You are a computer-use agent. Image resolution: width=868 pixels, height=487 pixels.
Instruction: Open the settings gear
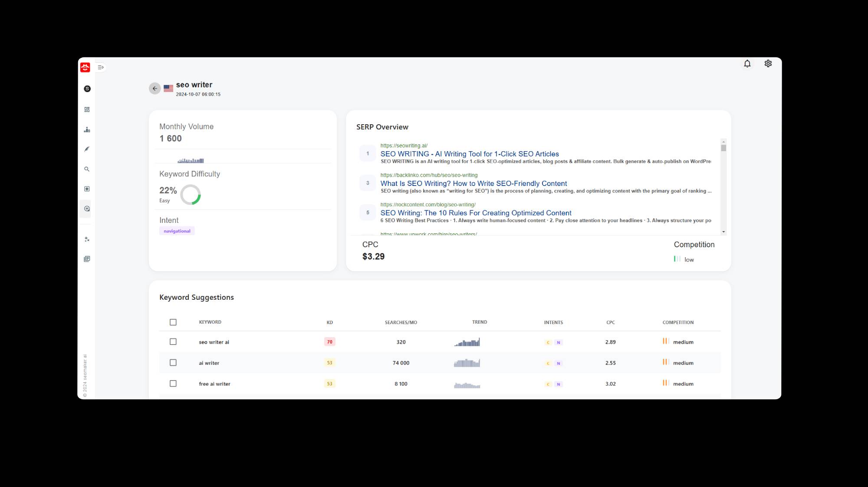(768, 63)
